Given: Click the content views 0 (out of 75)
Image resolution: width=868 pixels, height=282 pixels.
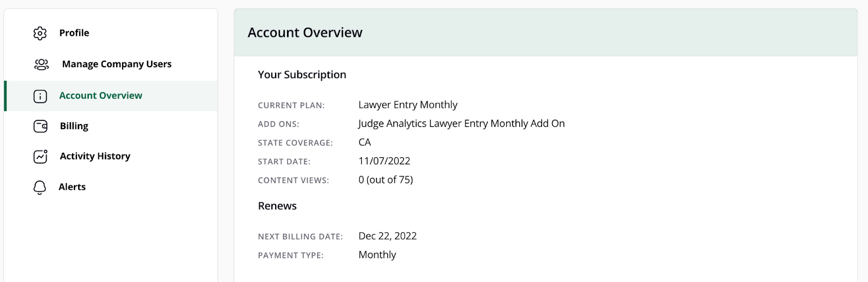Looking at the screenshot, I should coord(386,180).
